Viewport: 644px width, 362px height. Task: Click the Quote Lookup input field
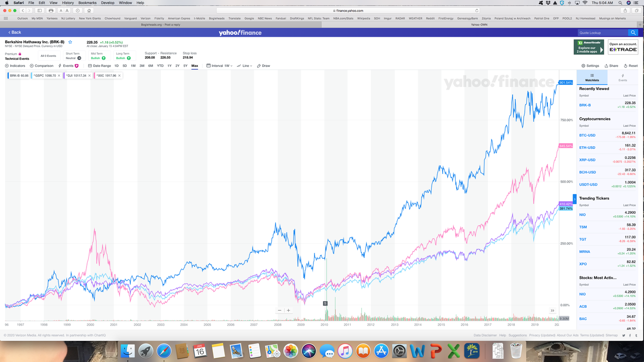(x=602, y=32)
